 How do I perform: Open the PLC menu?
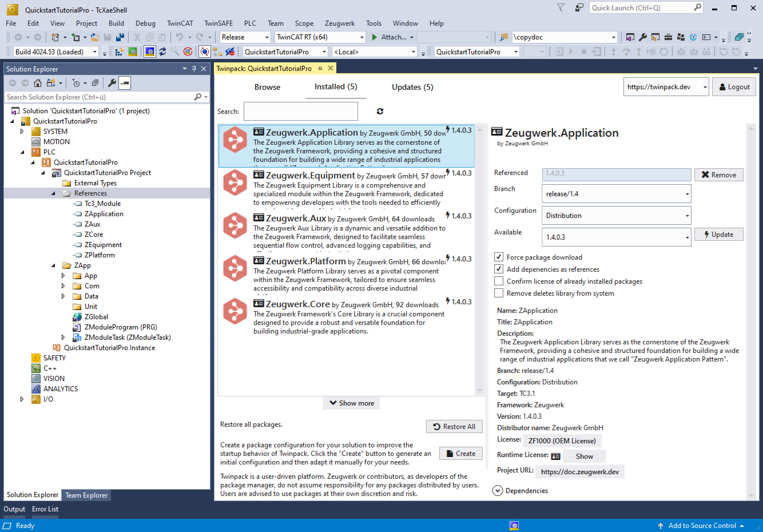point(250,23)
